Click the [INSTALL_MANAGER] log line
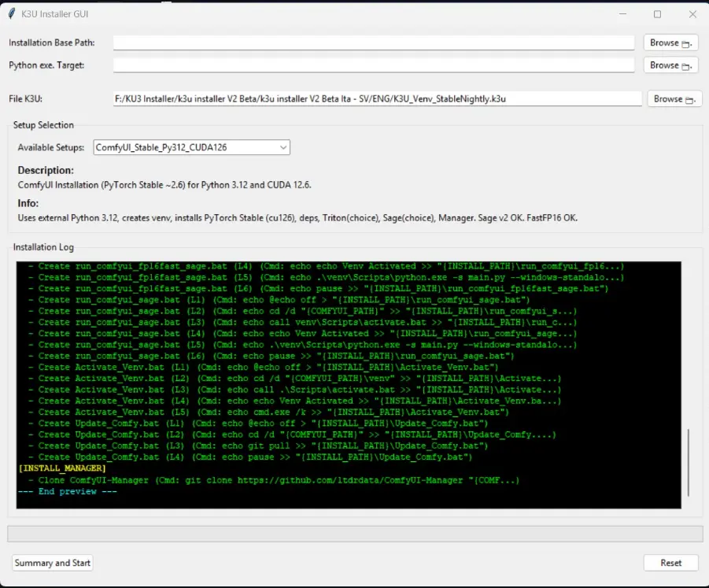Screen dimensions: 709x588 click(x=62, y=468)
